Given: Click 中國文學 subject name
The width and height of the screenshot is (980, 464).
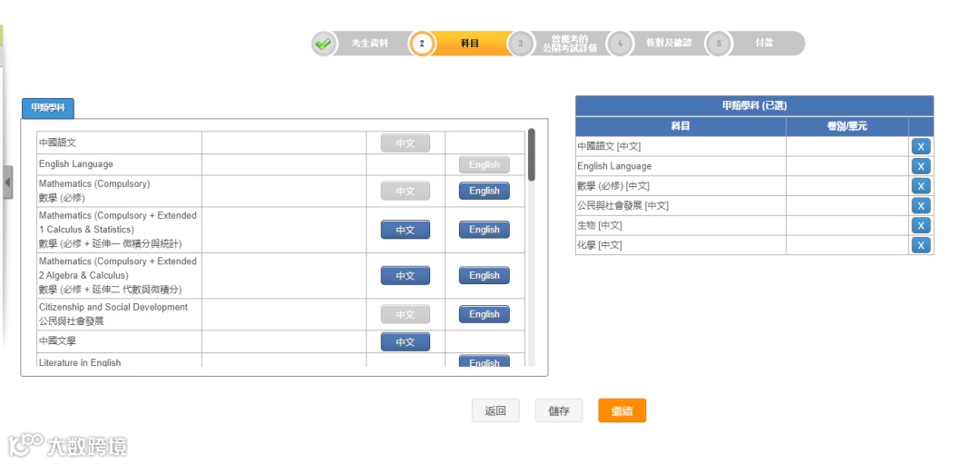Looking at the screenshot, I should coord(57,341).
